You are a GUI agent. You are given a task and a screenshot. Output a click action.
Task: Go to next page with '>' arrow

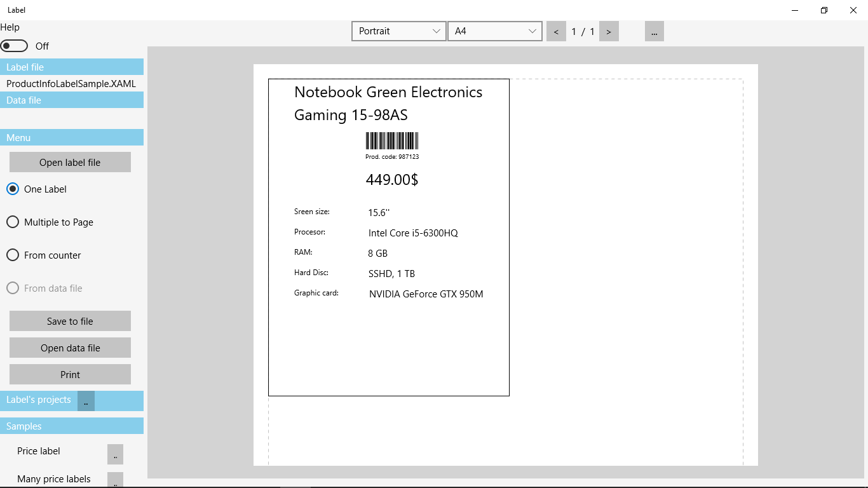pos(609,30)
